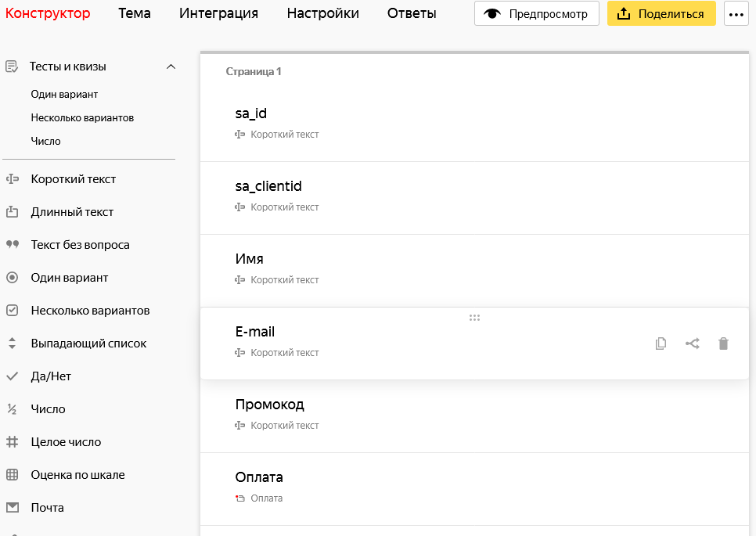Open the Ответы tab
This screenshot has width=756, height=536.
412,13
